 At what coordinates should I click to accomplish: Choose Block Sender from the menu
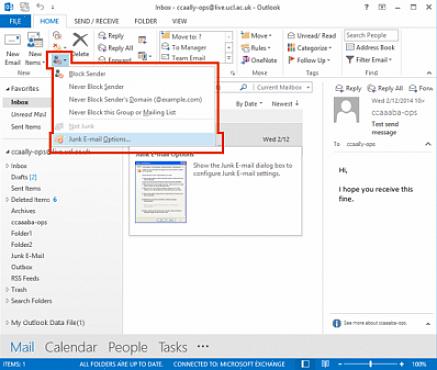point(133,74)
